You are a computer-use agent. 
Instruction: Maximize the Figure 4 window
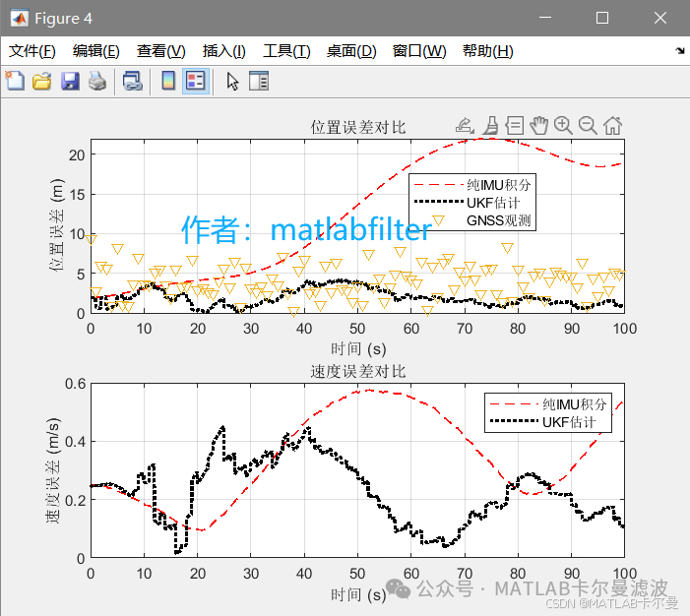coord(602,18)
